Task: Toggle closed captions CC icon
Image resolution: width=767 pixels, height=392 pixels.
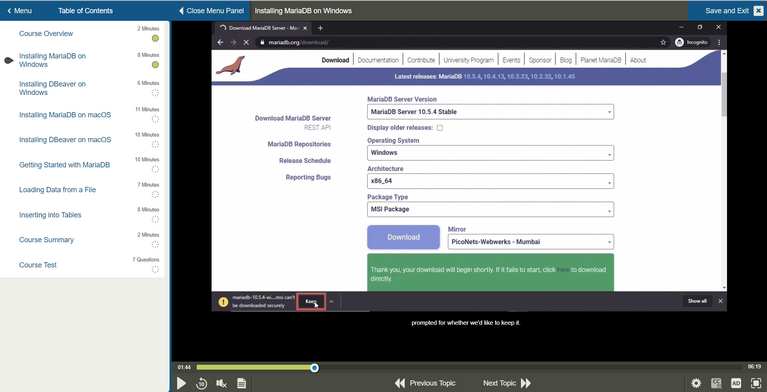Action: (716, 383)
